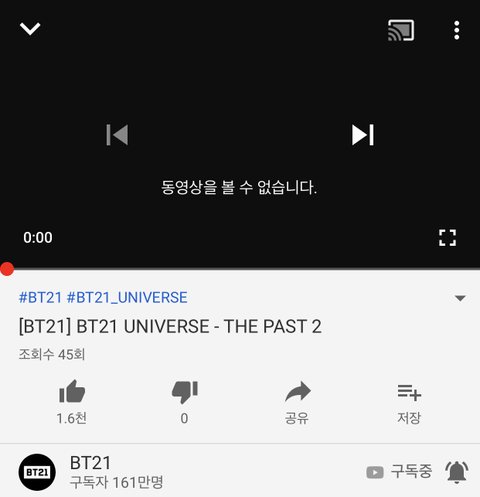
Task: Tap the video title THE PAST 2
Action: click(170, 326)
